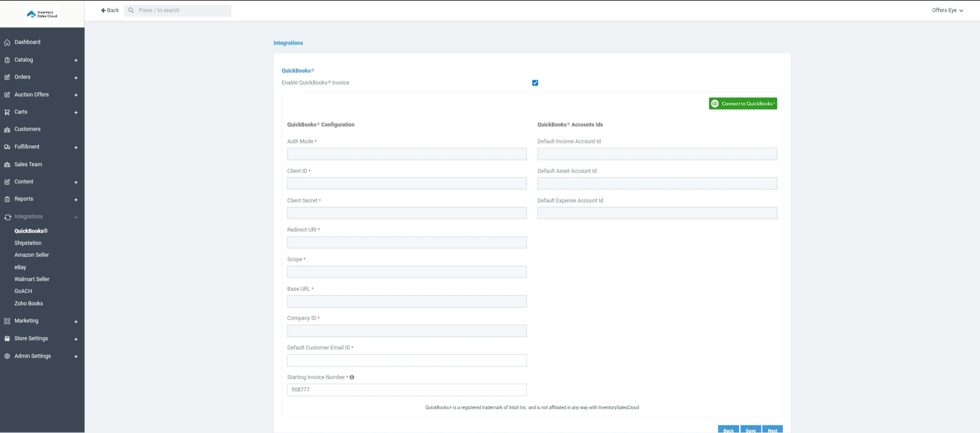Click the Default Income Account Id field

click(x=657, y=154)
